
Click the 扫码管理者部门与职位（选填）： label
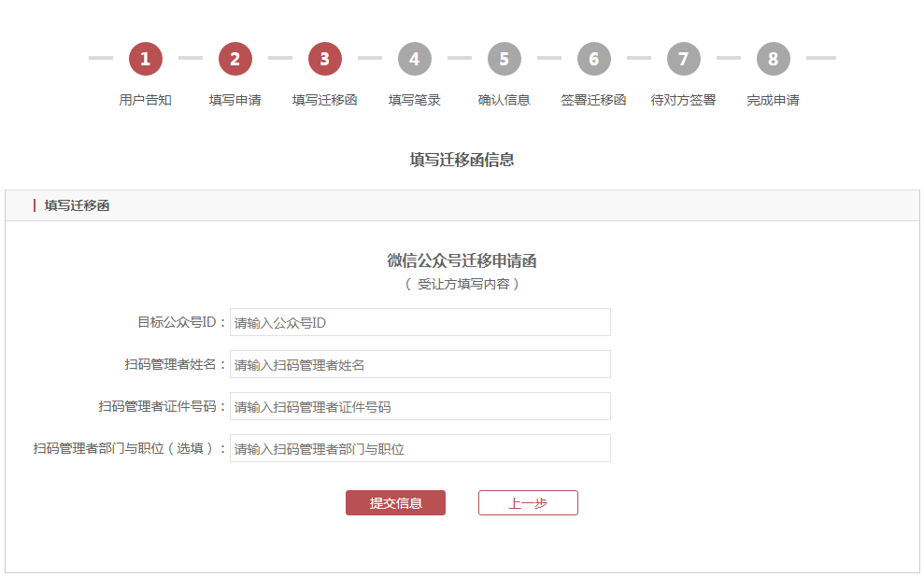(130, 449)
